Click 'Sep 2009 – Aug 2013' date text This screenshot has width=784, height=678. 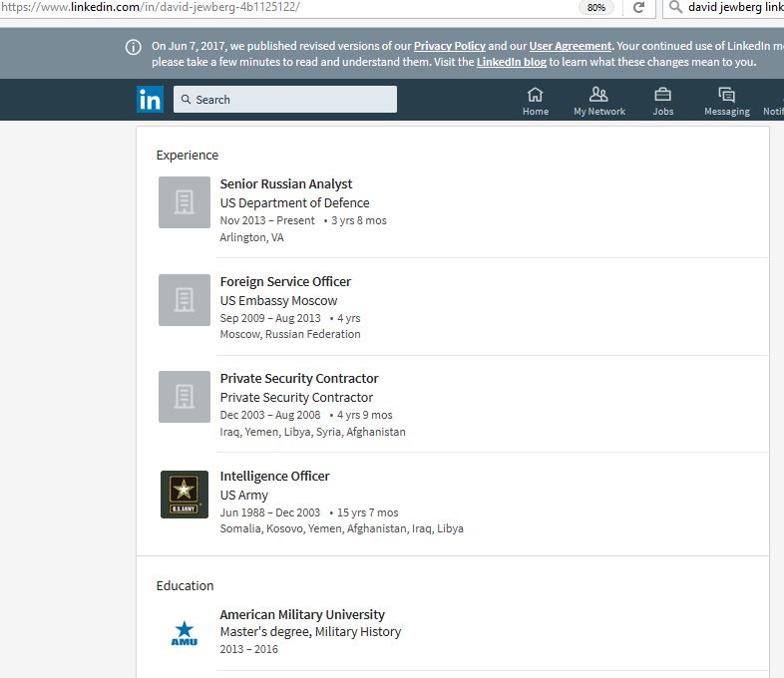[x=270, y=318]
